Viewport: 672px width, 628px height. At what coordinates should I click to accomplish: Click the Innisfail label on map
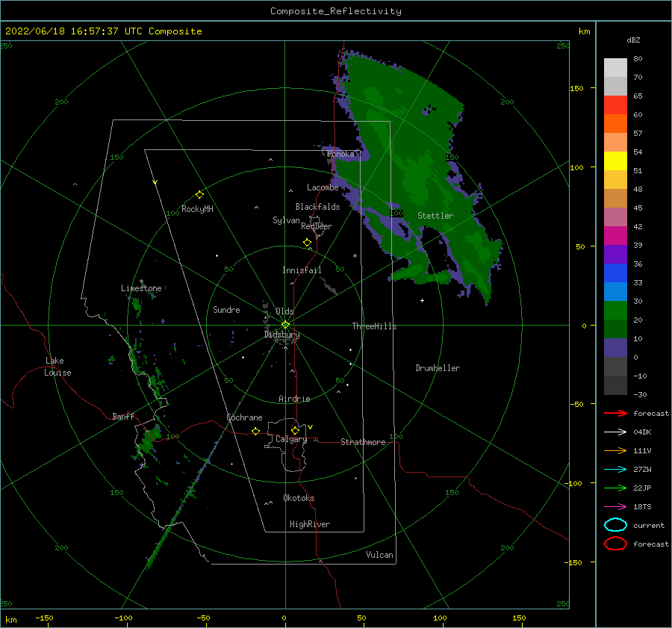coord(302,270)
